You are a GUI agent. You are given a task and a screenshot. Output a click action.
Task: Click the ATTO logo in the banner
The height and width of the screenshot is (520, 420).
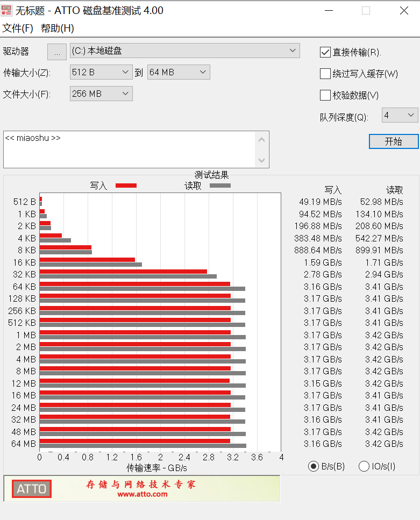coord(32,489)
